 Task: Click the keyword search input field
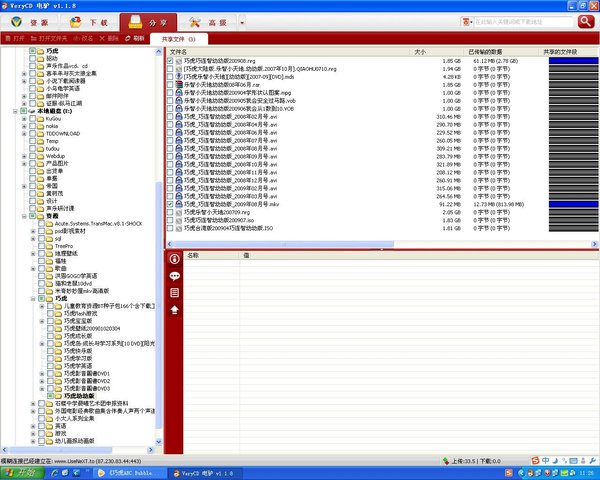(x=523, y=22)
